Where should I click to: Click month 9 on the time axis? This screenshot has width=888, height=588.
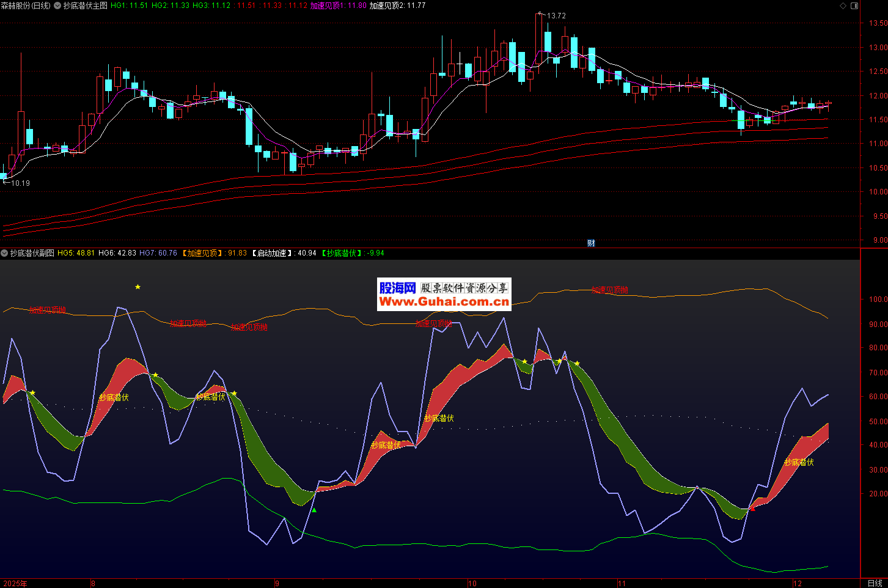[x=277, y=583]
